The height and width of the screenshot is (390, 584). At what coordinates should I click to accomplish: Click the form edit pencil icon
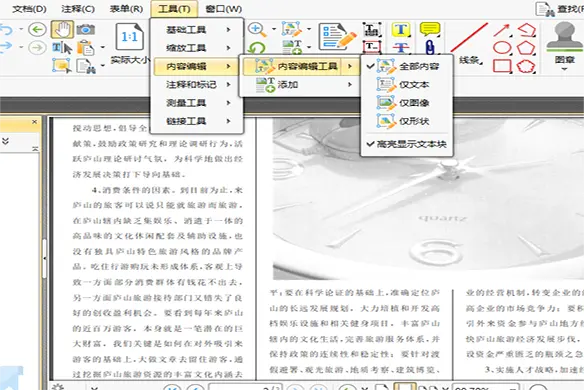[337, 37]
